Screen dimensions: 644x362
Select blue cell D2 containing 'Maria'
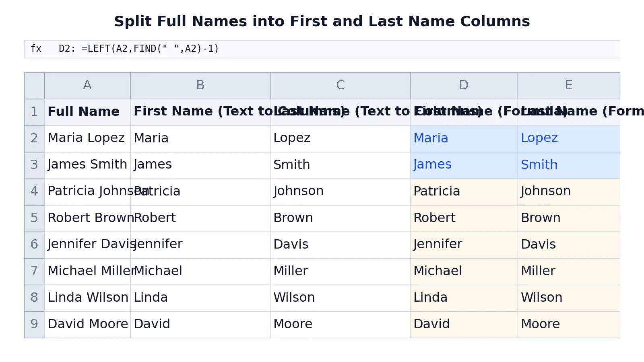(464, 139)
